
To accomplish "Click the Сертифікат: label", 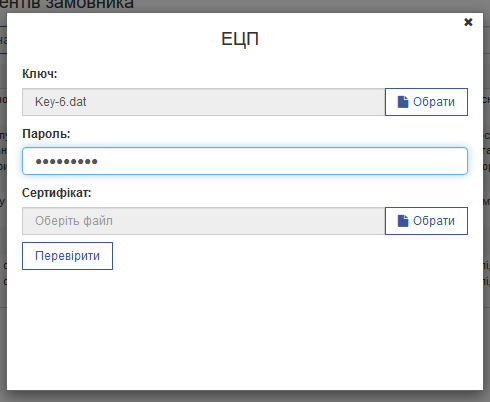I will pos(57,193).
